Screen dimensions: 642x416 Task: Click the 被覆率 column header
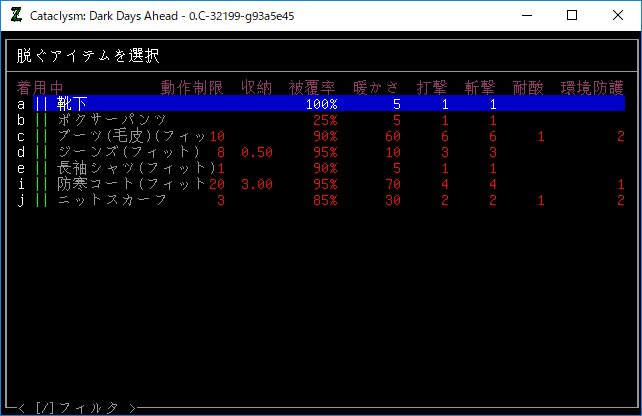pos(312,88)
